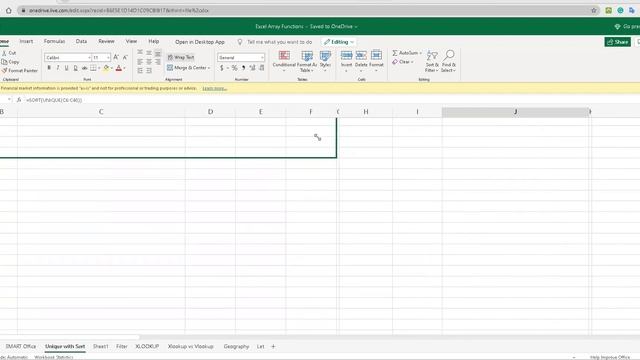Open the Formulas ribbon tab
Image resolution: width=640 pixels, height=360 pixels.
coord(54,42)
